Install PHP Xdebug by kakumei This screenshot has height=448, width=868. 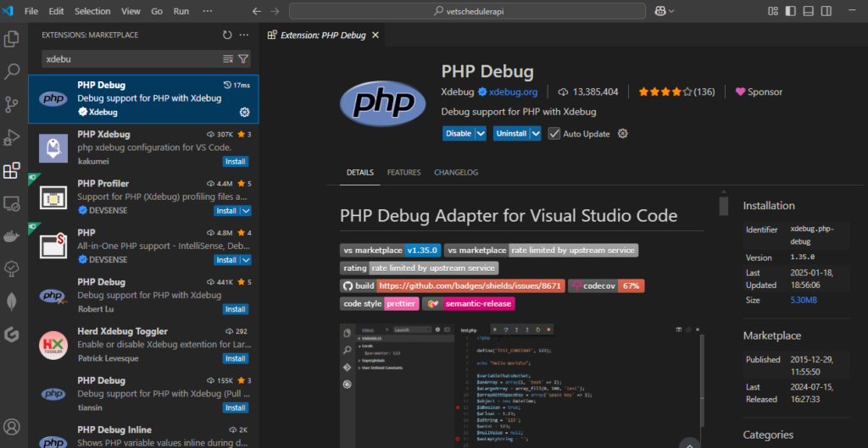click(236, 162)
